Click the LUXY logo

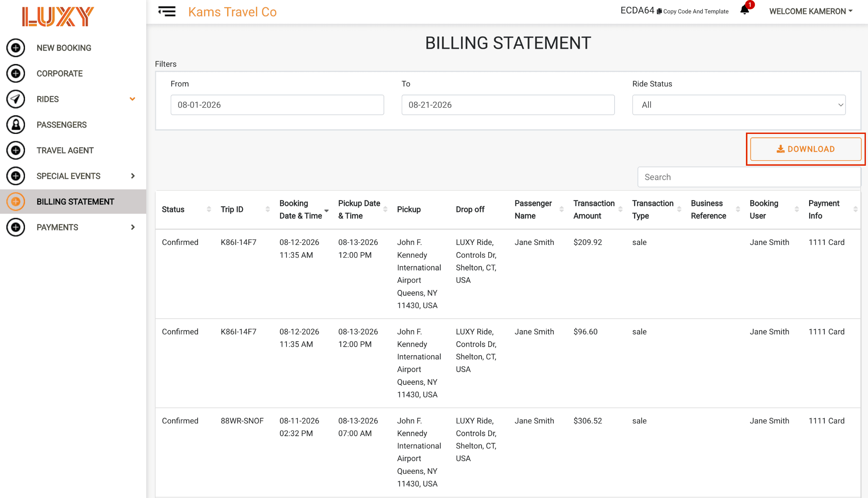58,17
